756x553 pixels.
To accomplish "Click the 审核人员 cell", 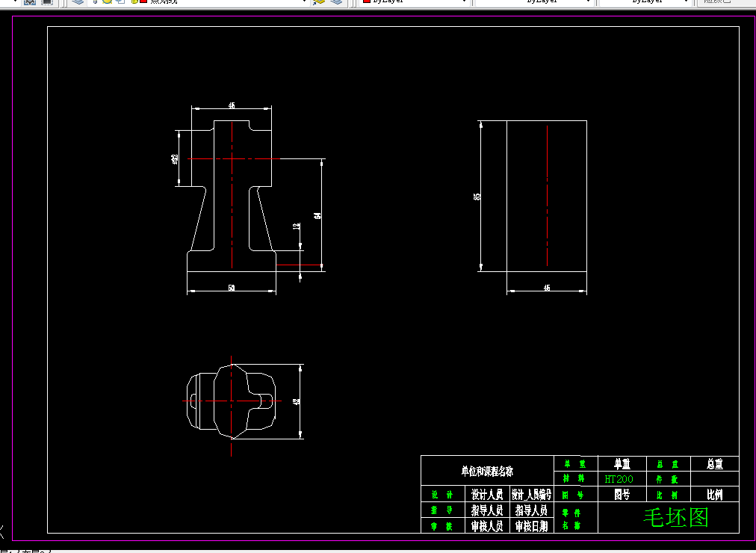I will coord(488,525).
